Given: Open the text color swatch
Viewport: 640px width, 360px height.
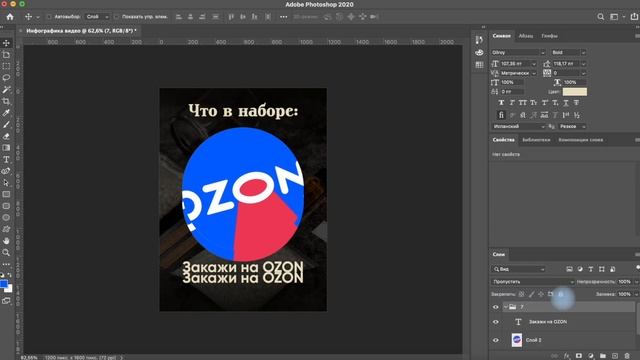Looking at the screenshot, I should (x=575, y=91).
